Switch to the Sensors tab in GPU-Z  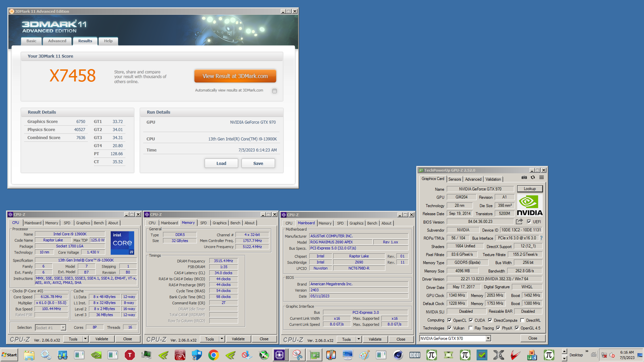(455, 179)
